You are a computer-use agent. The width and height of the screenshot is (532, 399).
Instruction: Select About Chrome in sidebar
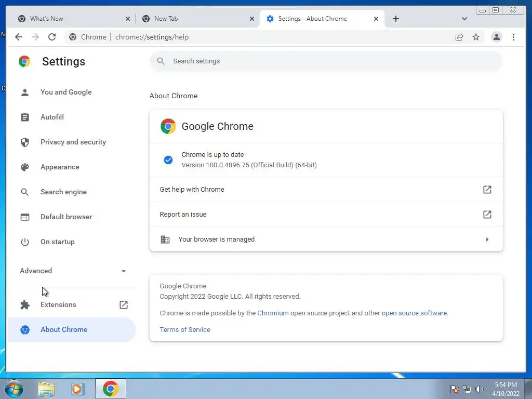tap(72, 330)
